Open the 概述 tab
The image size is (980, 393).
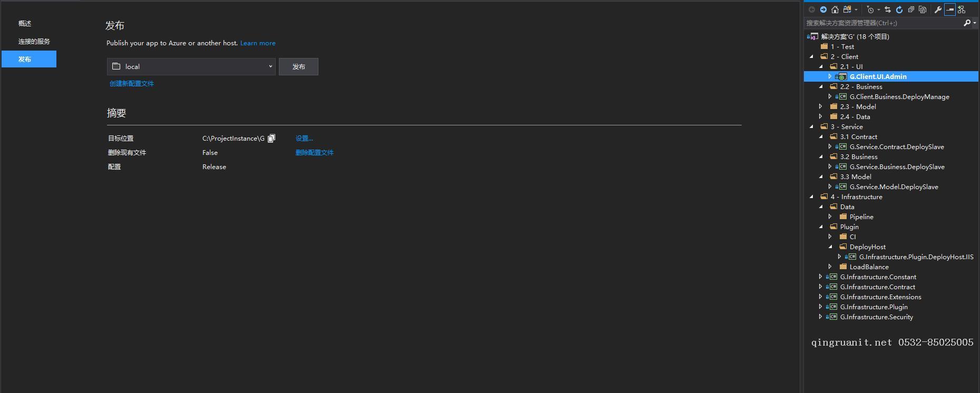click(25, 23)
